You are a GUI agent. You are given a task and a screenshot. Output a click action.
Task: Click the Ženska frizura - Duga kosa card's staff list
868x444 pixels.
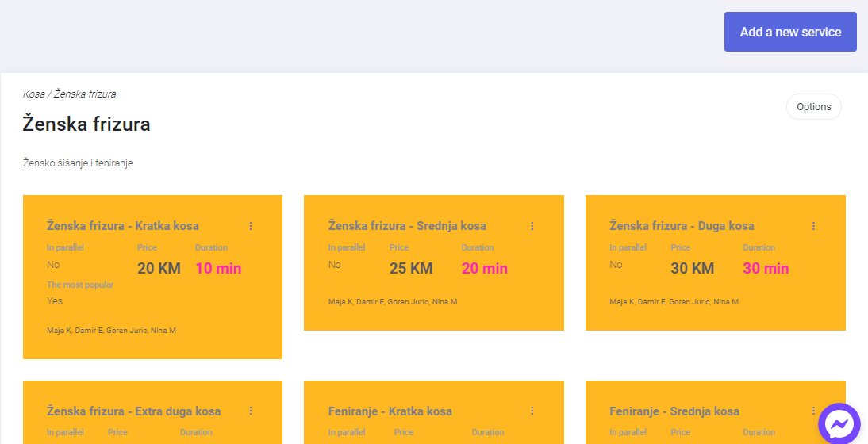click(674, 302)
